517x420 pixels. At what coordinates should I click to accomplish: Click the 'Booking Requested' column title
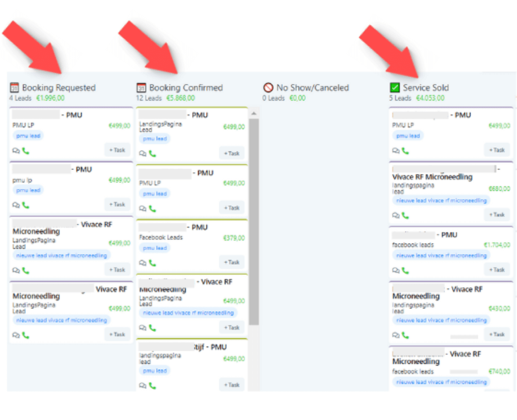click(59, 88)
